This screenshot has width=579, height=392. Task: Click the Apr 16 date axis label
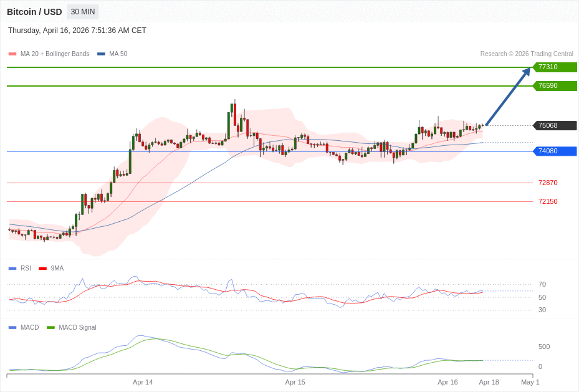click(x=447, y=382)
